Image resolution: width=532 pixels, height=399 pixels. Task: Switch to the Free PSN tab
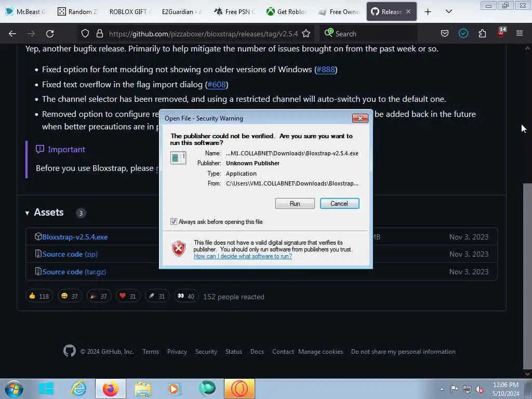(235, 12)
